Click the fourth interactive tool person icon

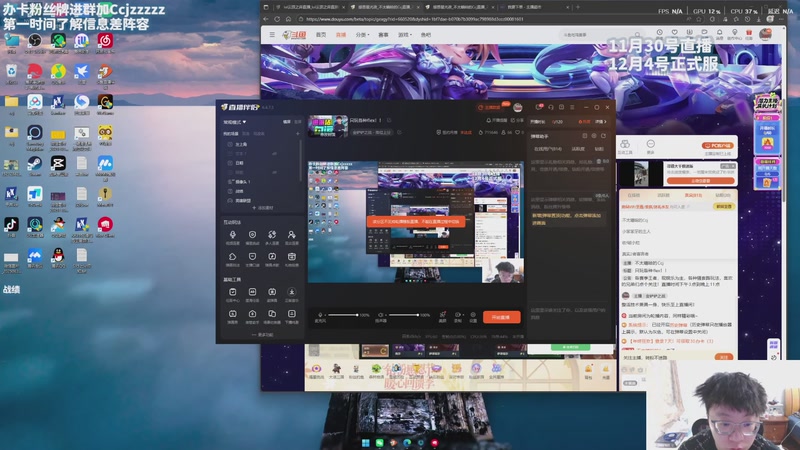click(291, 235)
